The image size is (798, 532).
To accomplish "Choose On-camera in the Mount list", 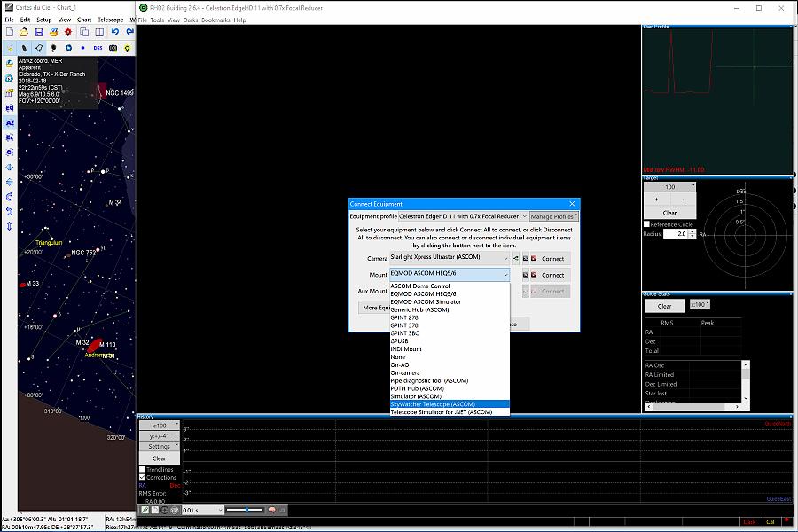I will tap(450, 372).
